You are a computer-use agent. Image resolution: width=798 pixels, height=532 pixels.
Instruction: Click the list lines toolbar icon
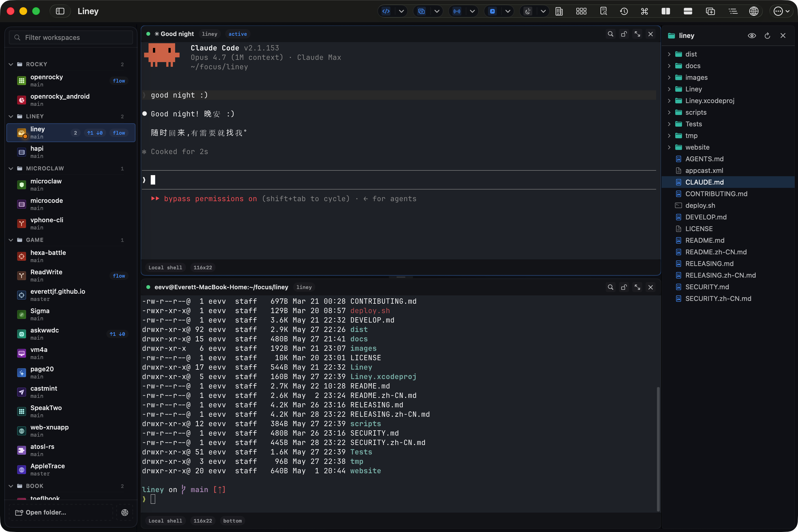[x=733, y=11]
